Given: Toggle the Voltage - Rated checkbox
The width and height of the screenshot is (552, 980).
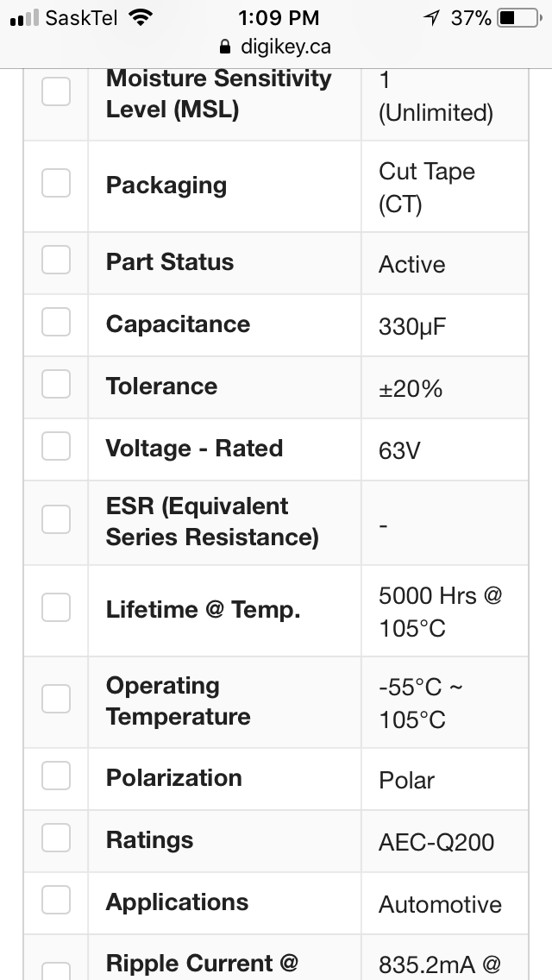Looking at the screenshot, I should pyautogui.click(x=56, y=446).
